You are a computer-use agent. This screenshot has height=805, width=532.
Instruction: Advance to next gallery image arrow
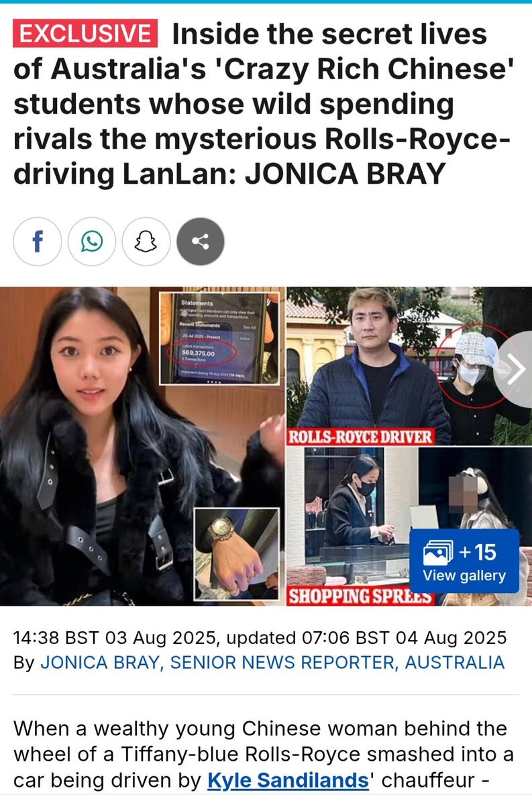(x=515, y=369)
